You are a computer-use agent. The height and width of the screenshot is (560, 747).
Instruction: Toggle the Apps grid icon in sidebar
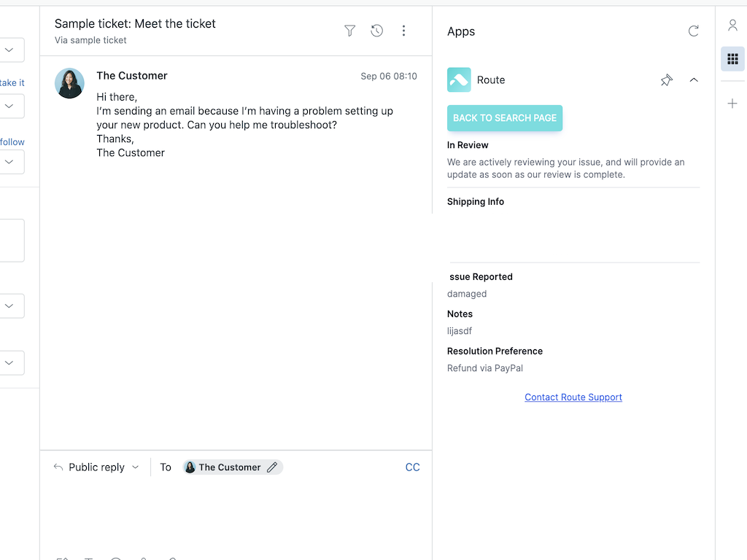(x=732, y=59)
